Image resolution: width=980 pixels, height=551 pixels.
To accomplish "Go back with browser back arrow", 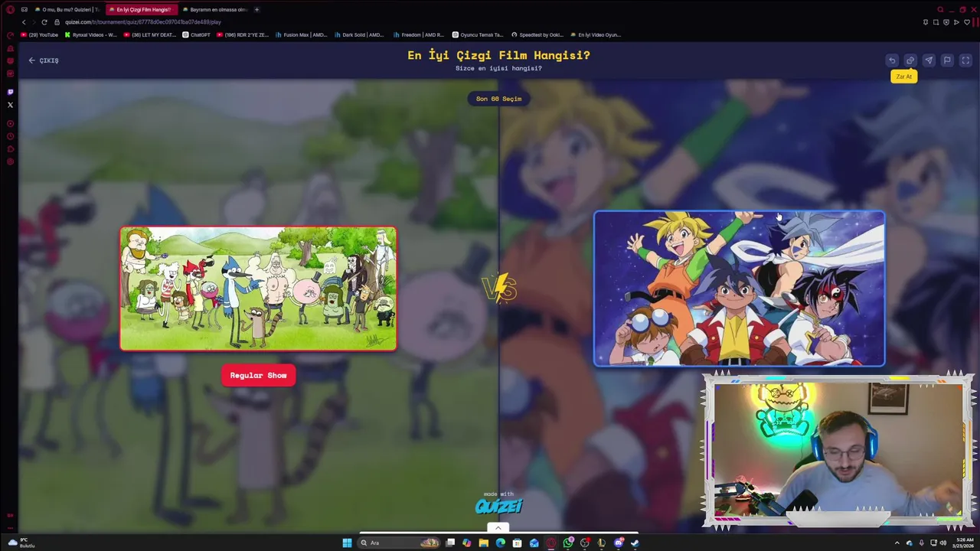I will [24, 22].
